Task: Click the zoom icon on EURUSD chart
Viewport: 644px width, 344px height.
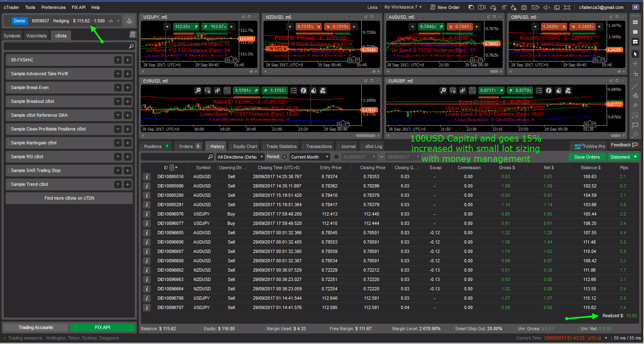Action: pyautogui.click(x=198, y=90)
